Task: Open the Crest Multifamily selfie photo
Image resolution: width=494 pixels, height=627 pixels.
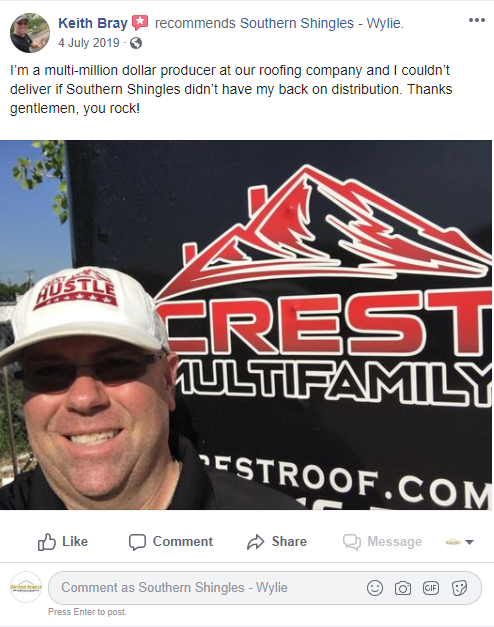Action: pyautogui.click(x=246, y=325)
